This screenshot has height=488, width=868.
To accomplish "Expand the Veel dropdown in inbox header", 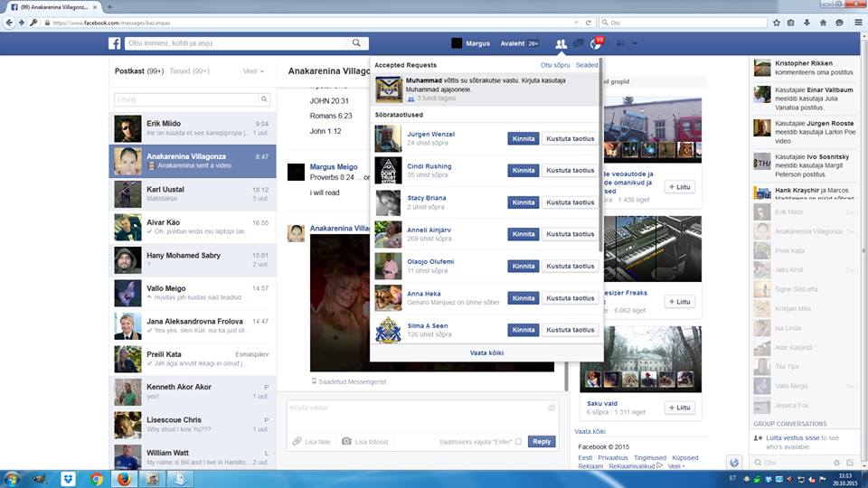I will tap(253, 70).
